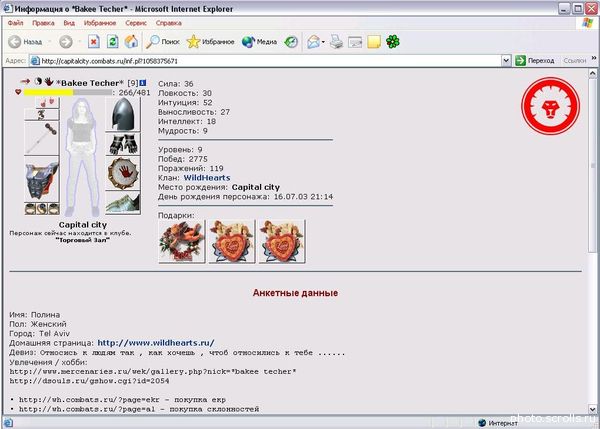Click the red lion clan emblem

pyautogui.click(x=550, y=106)
